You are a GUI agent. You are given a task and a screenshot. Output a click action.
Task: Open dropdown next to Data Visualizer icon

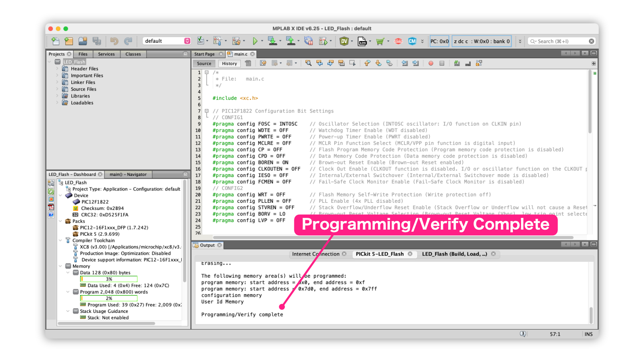tap(351, 41)
